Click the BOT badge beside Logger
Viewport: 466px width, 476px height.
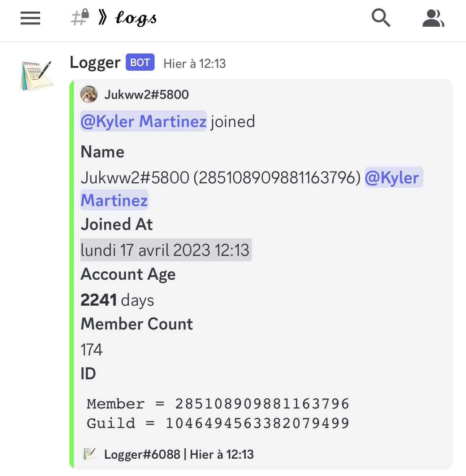(x=140, y=62)
